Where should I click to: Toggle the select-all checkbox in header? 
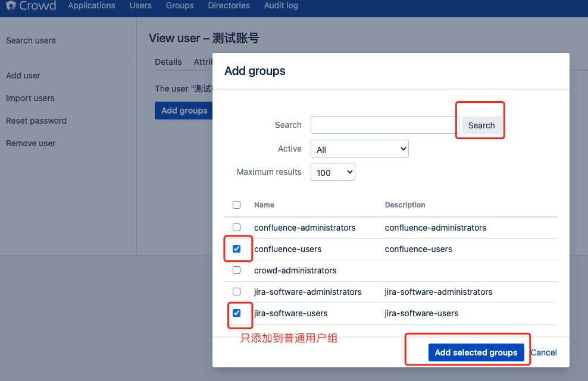tap(237, 205)
